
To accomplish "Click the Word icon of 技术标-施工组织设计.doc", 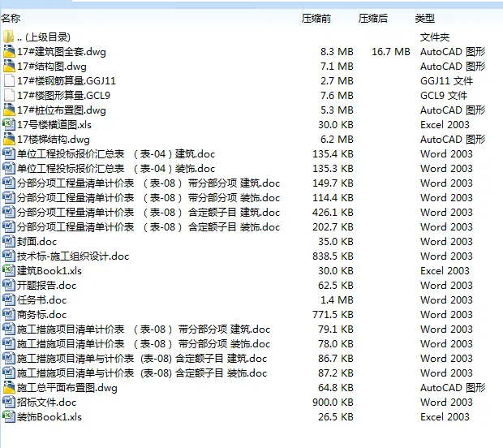I will coord(9,256).
